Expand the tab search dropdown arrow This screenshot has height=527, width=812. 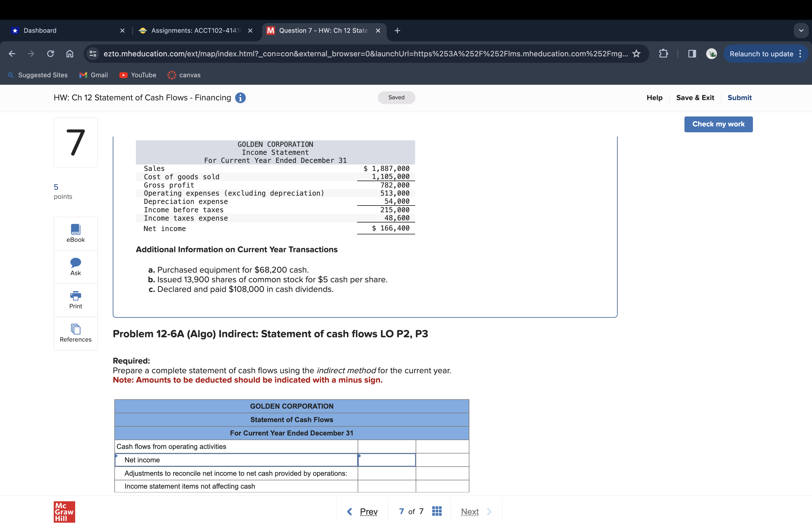[x=801, y=31]
